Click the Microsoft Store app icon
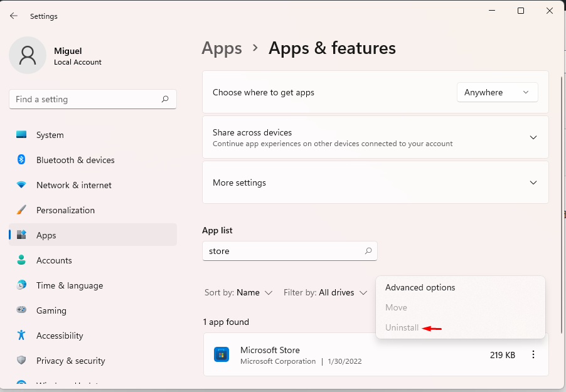Image resolution: width=566 pixels, height=392 pixels. click(x=221, y=354)
